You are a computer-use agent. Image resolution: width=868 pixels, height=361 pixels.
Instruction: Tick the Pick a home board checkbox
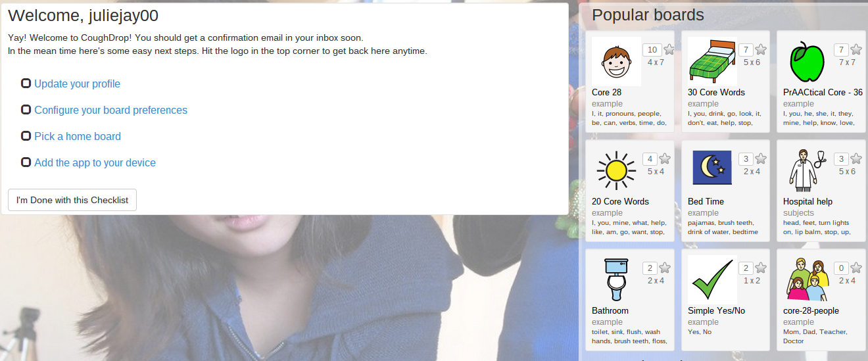coord(26,136)
